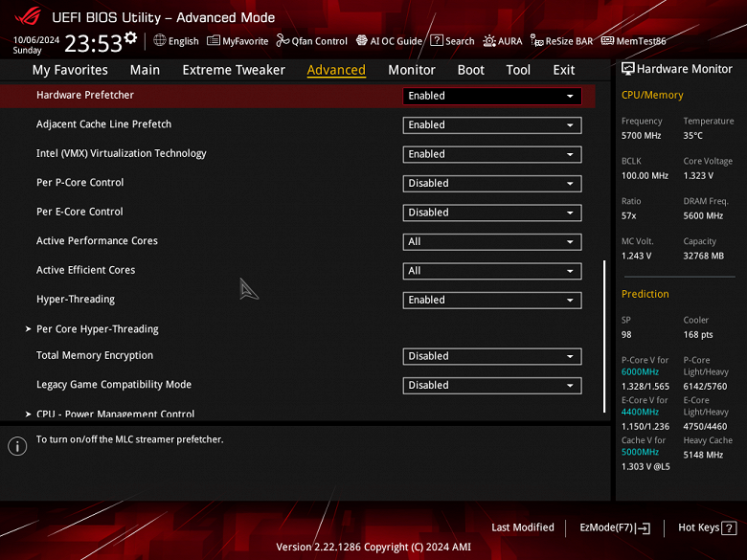Viewport: 747px width, 560px height.
Task: Open Legacy Game Compatibility Mode dropdown
Action: tap(492, 386)
